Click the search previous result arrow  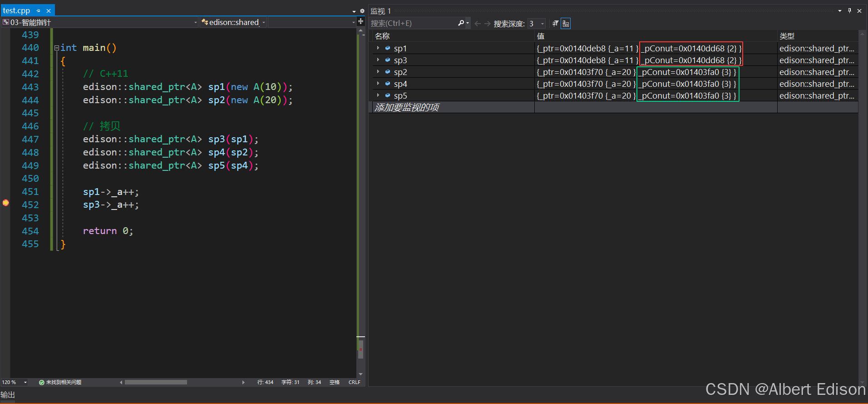tap(478, 24)
